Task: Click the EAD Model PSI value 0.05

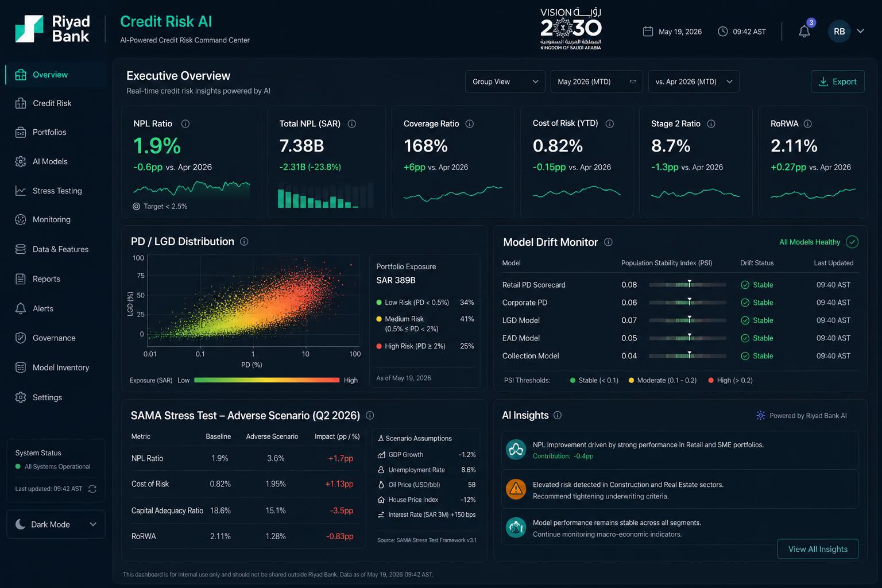Action: pyautogui.click(x=629, y=338)
